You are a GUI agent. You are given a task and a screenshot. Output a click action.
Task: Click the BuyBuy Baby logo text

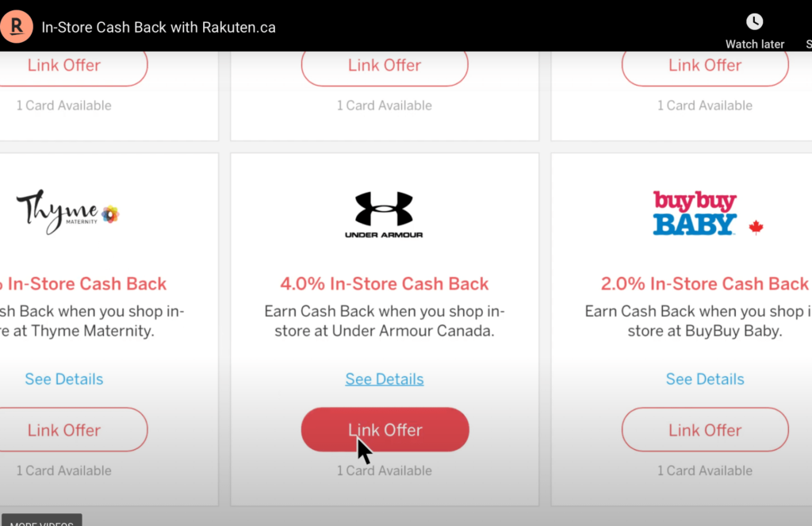point(695,213)
